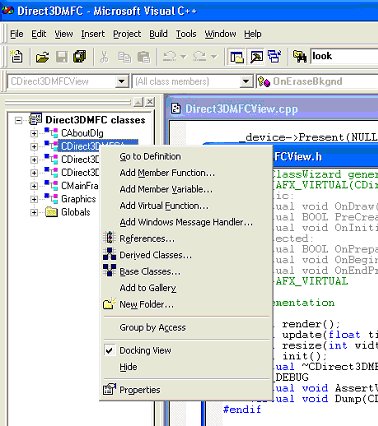
Task: Click the Save All toolbar icon
Action: pyautogui.click(x=79, y=57)
